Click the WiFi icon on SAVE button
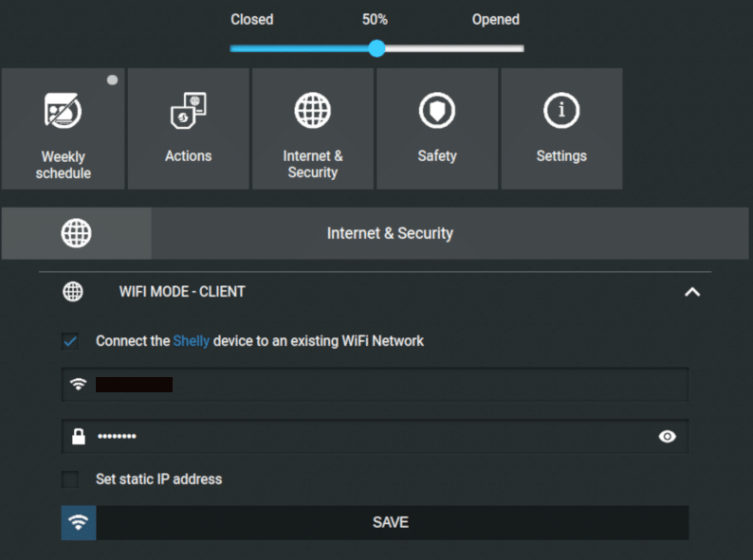 click(x=79, y=522)
